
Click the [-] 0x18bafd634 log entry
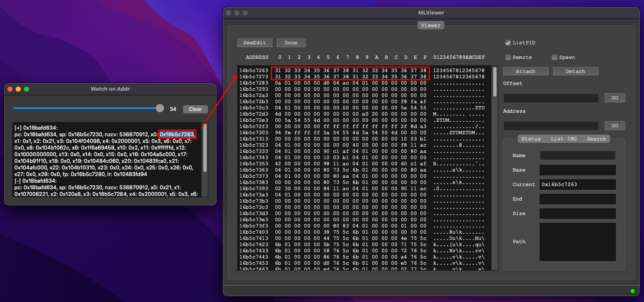(36, 181)
